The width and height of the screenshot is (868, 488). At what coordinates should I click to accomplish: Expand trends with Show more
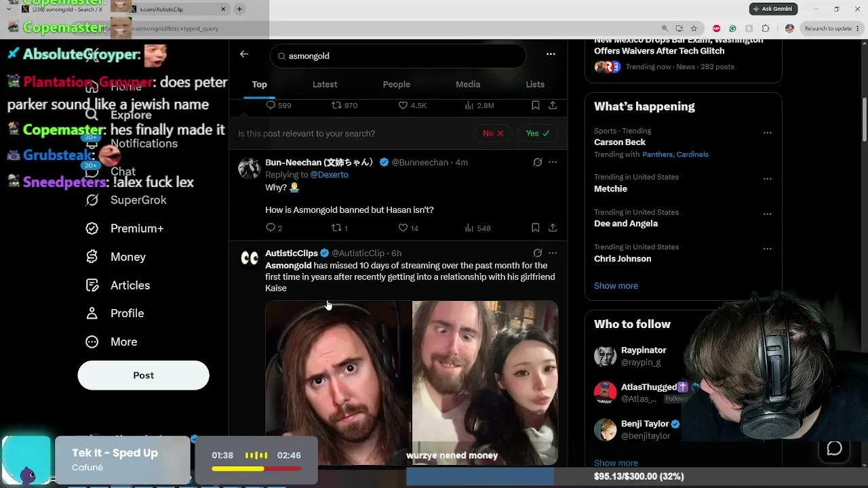[616, 285]
